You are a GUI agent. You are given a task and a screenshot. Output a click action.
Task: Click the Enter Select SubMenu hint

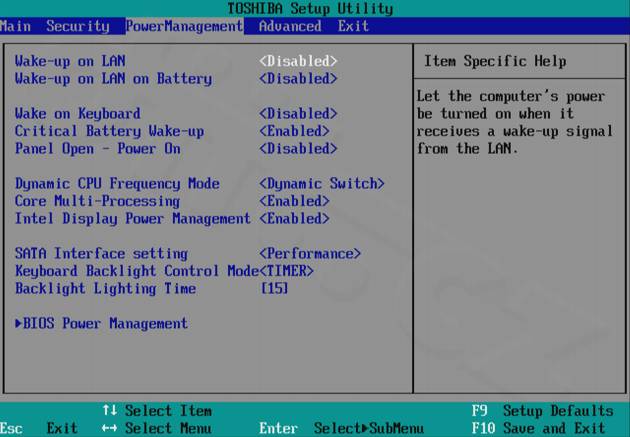click(x=342, y=428)
